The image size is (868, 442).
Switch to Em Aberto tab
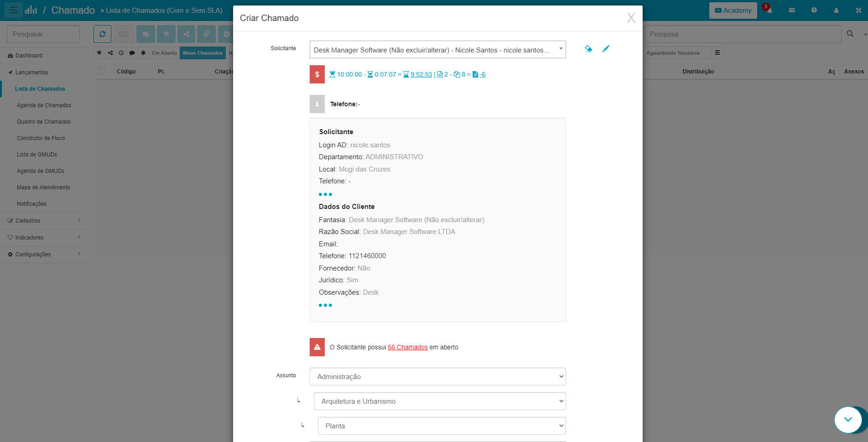[164, 53]
